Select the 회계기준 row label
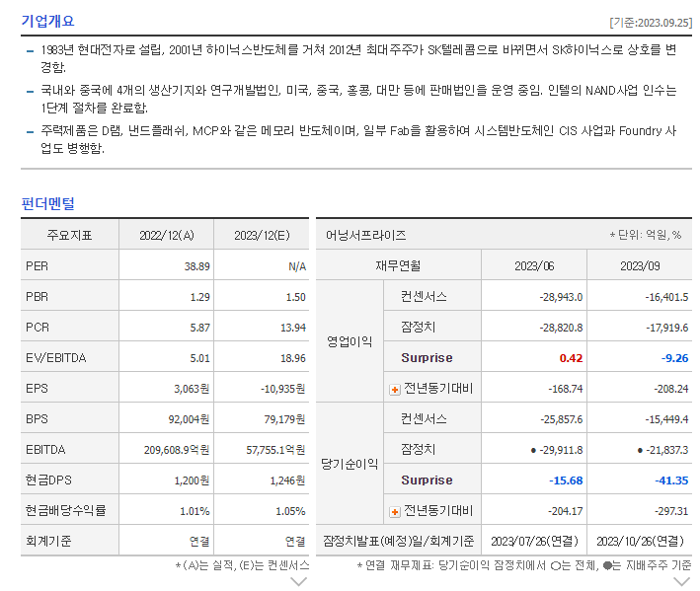Screen dimensions: 700x591 (x=48, y=541)
